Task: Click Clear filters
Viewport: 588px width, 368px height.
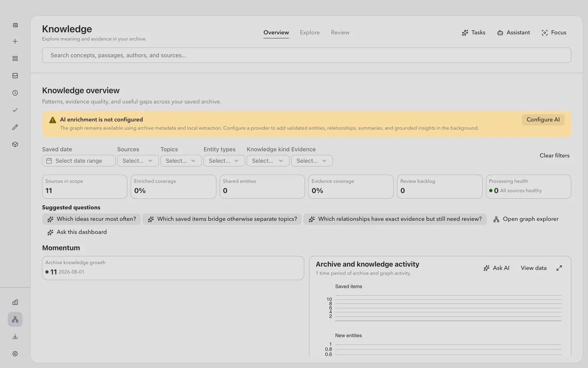Action: click(x=555, y=155)
